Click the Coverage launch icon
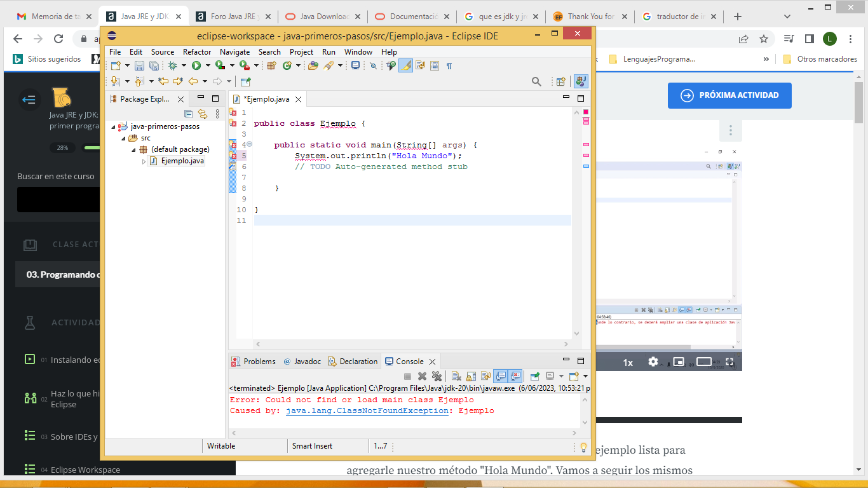868x488 pixels. [x=220, y=65]
